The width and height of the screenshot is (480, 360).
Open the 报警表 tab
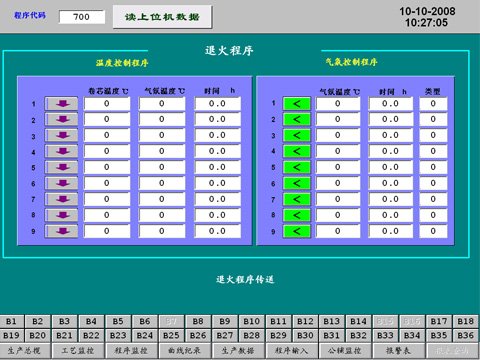pyautogui.click(x=398, y=351)
